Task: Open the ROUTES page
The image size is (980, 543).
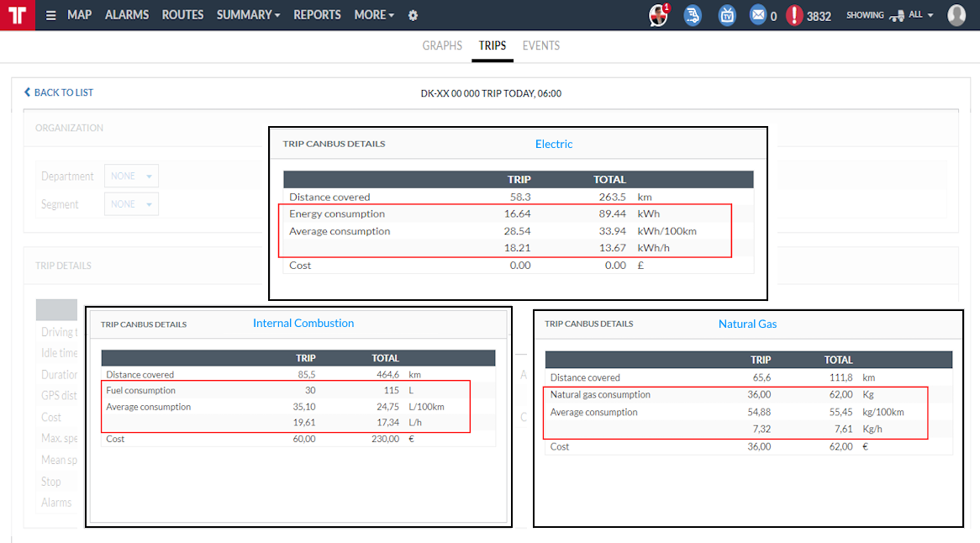Action: [182, 15]
